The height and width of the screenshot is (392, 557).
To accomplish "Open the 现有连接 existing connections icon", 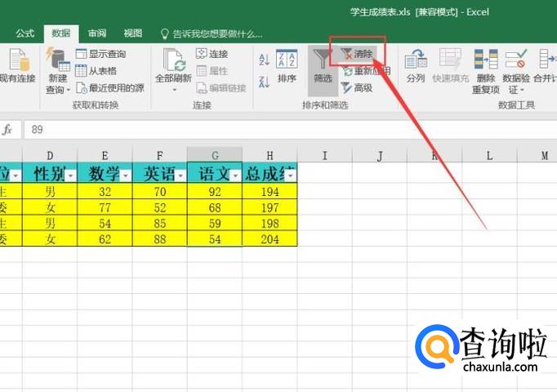I will [x=19, y=60].
